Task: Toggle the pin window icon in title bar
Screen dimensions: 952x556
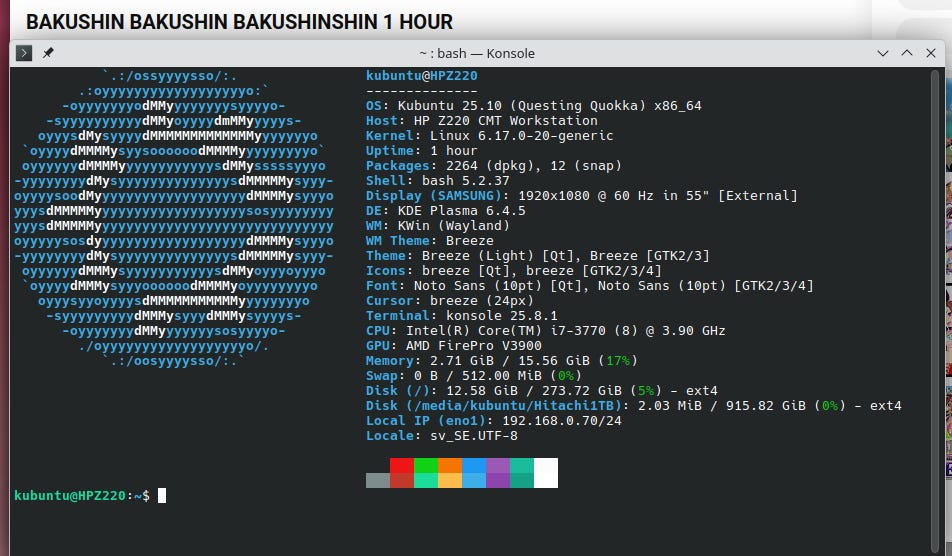Action: pos(48,53)
